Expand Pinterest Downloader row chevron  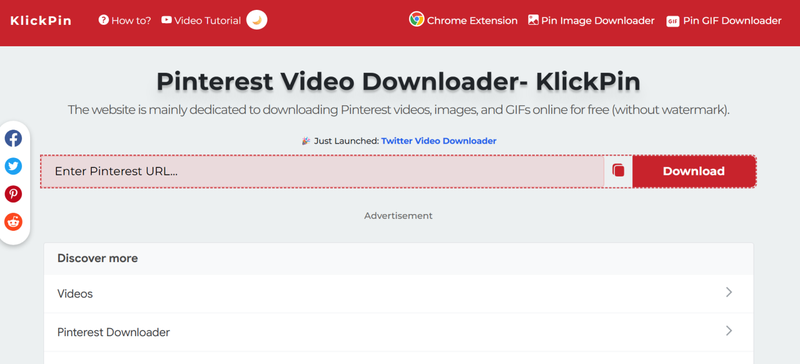click(729, 331)
